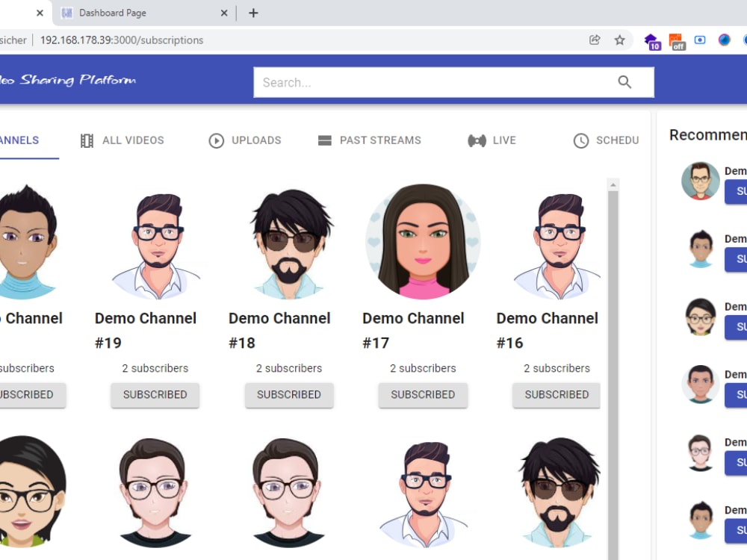747x560 pixels.
Task: Click the Uploads play circle icon
Action: click(217, 140)
